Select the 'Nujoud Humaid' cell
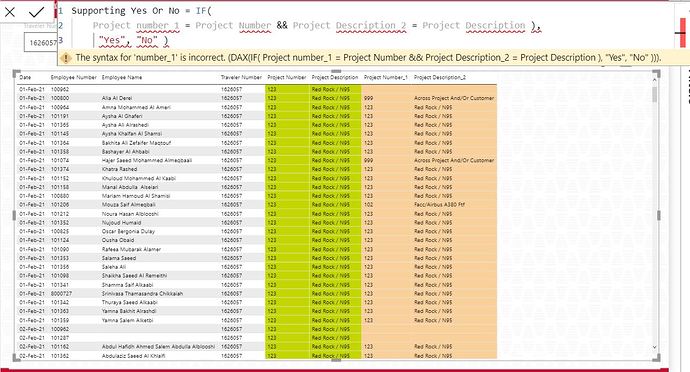This screenshot has width=690, height=372. coord(121,223)
